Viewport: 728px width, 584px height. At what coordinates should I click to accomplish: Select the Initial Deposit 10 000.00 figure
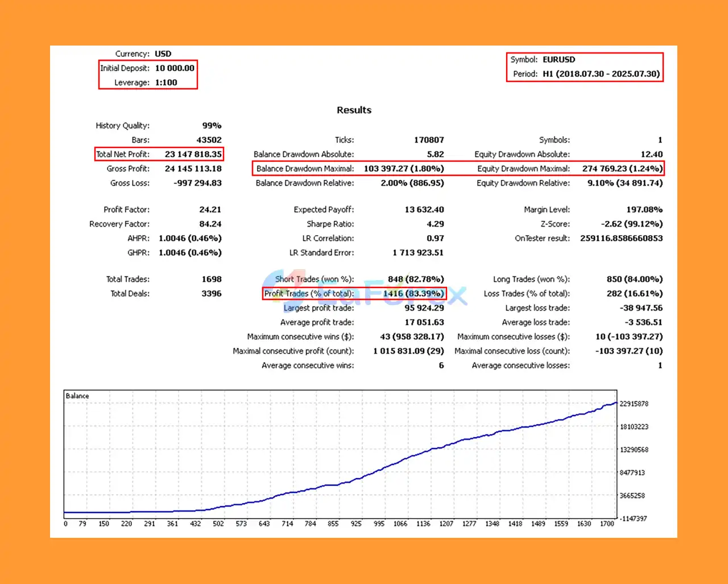click(175, 68)
